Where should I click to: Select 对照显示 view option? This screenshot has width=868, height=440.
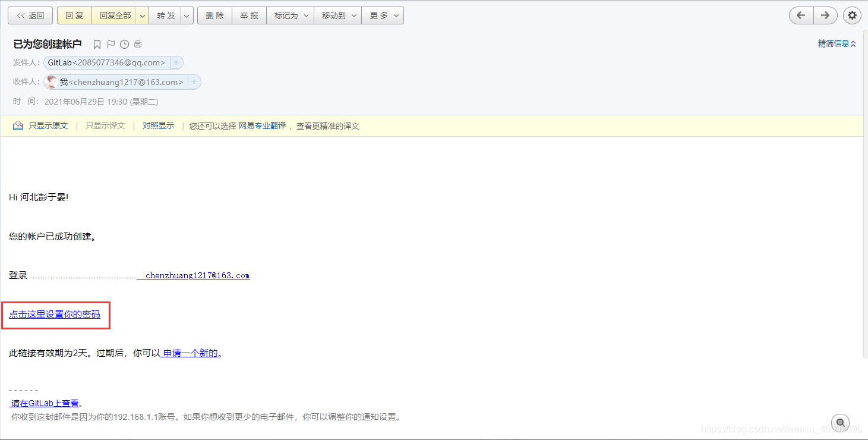158,125
